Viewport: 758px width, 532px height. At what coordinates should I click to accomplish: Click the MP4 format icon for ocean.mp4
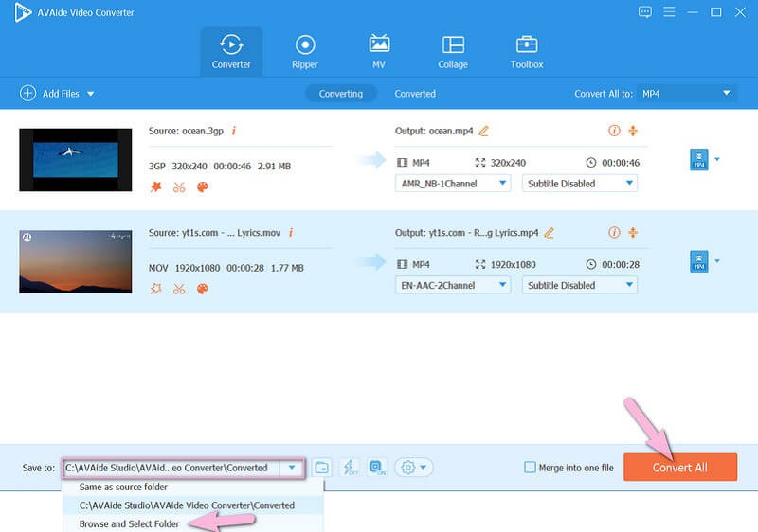[x=699, y=159]
